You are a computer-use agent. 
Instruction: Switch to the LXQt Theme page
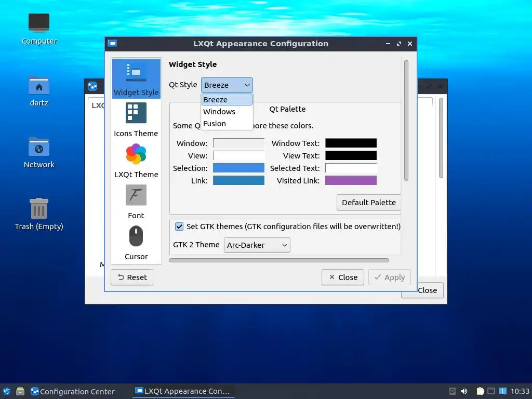click(x=136, y=161)
